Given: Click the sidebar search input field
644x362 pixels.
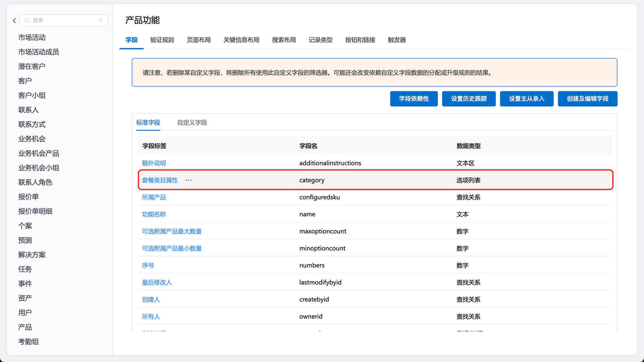Looking at the screenshot, I should coord(64,20).
